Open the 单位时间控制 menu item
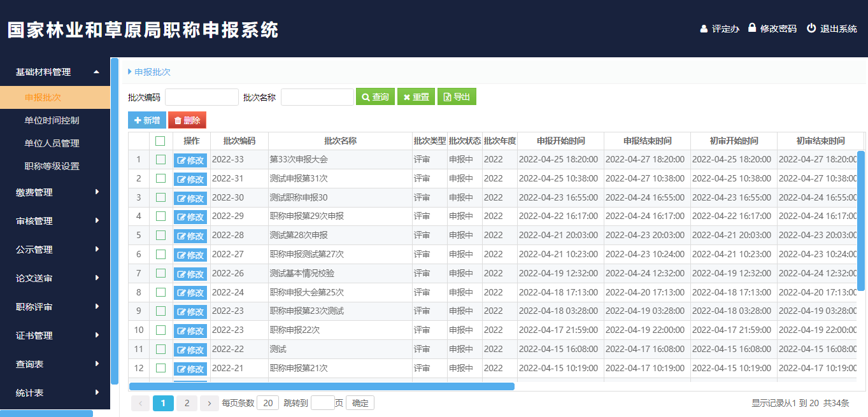 [52, 120]
